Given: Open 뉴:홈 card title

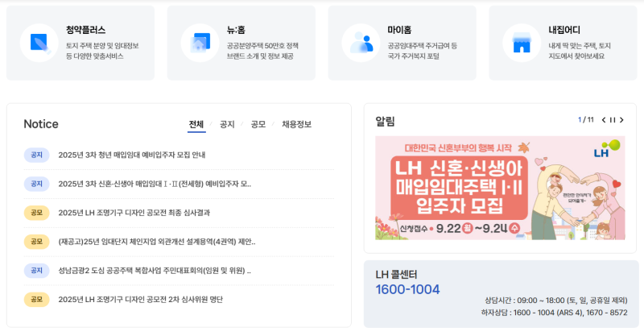Looking at the screenshot, I should pyautogui.click(x=236, y=30).
